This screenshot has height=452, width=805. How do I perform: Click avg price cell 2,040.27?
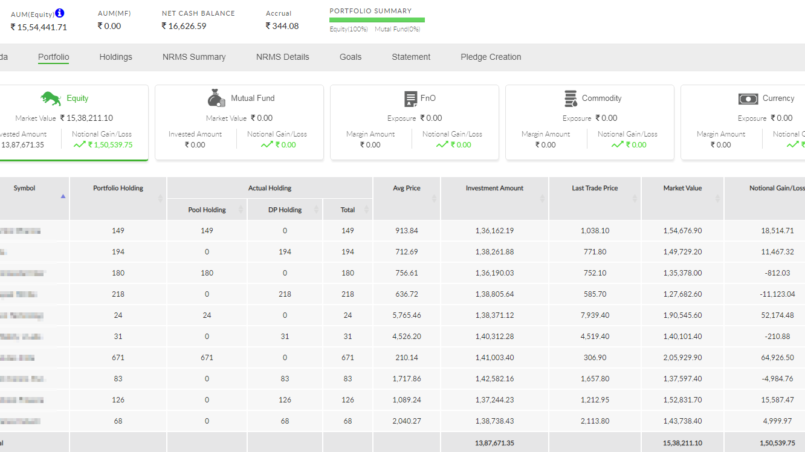coord(407,421)
